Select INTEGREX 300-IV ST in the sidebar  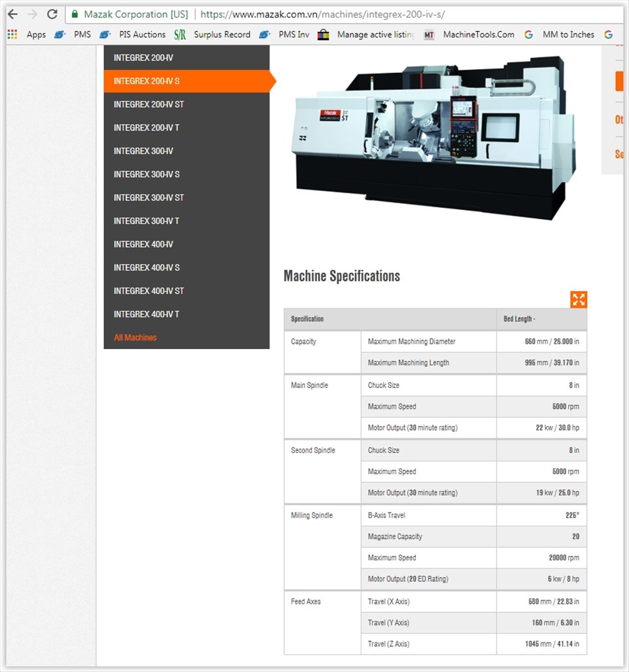[x=186, y=198]
